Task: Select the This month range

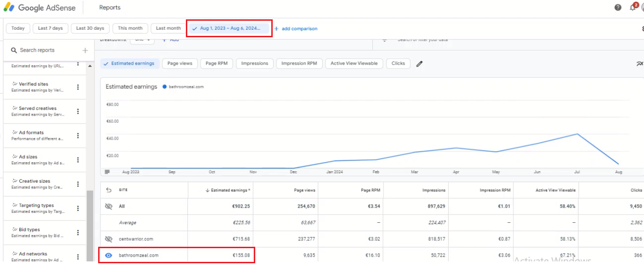Action: coord(130,28)
